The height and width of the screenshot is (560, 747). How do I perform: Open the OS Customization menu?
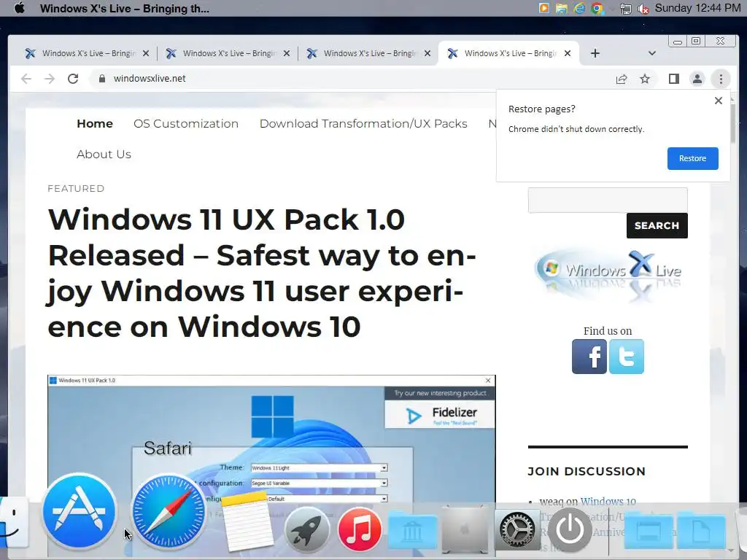click(x=186, y=124)
